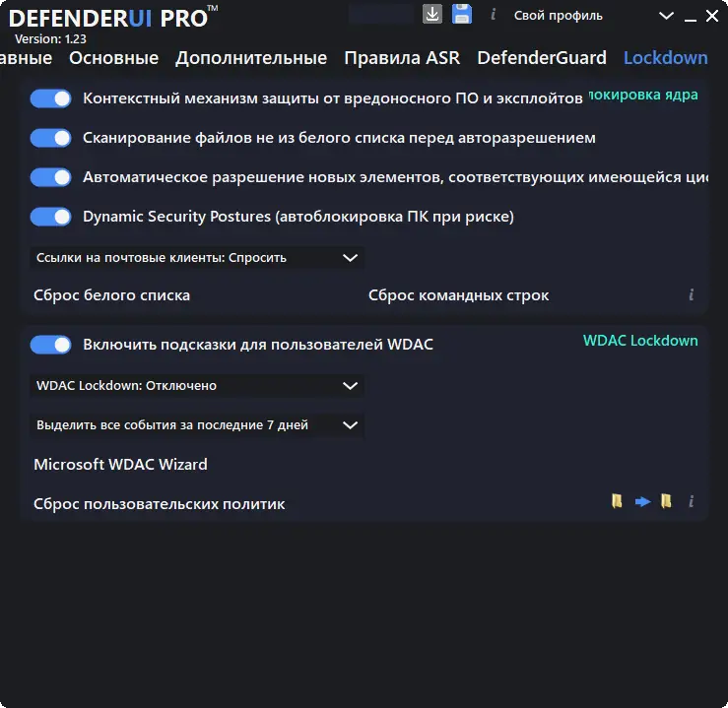
Task: Open the DefenderGuard tab
Action: (542, 58)
